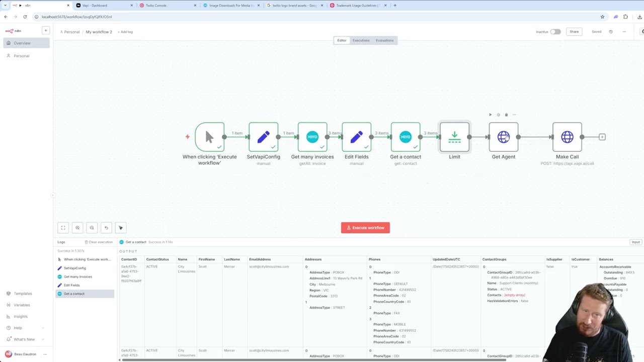
Task: Open Personal in sidebar
Action: pos(27,56)
